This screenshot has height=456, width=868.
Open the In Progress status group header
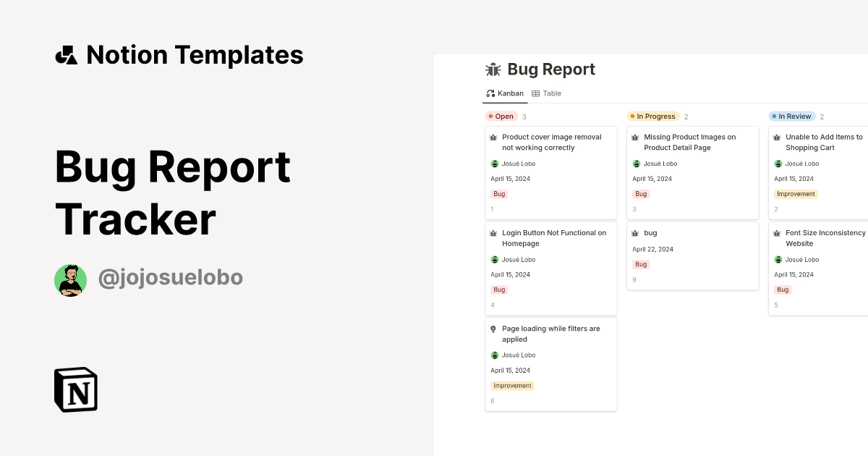(x=653, y=116)
